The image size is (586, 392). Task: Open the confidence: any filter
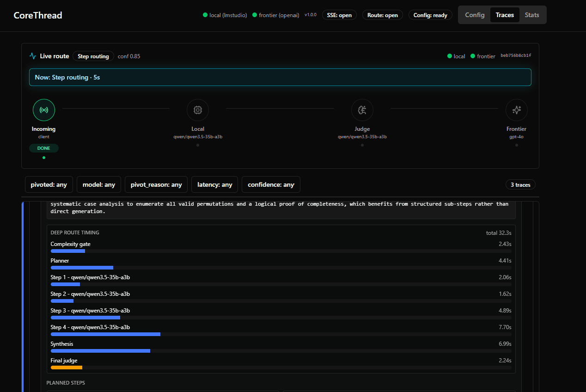[x=271, y=184]
